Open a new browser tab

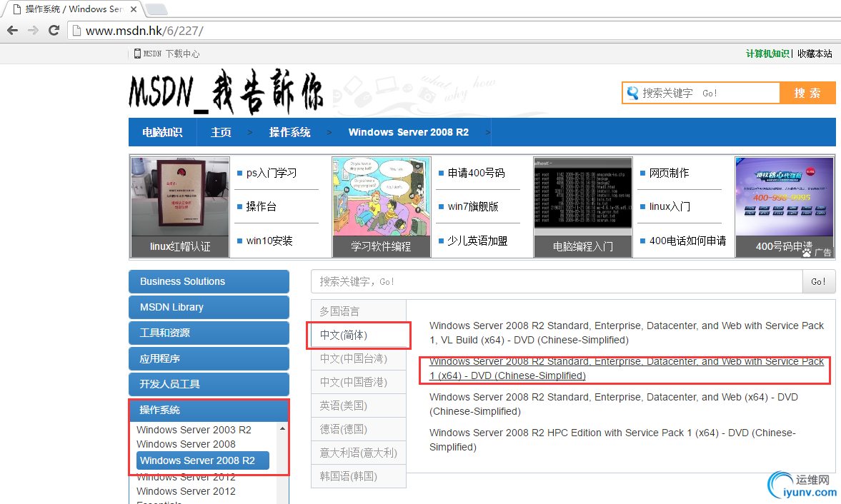tap(156, 9)
